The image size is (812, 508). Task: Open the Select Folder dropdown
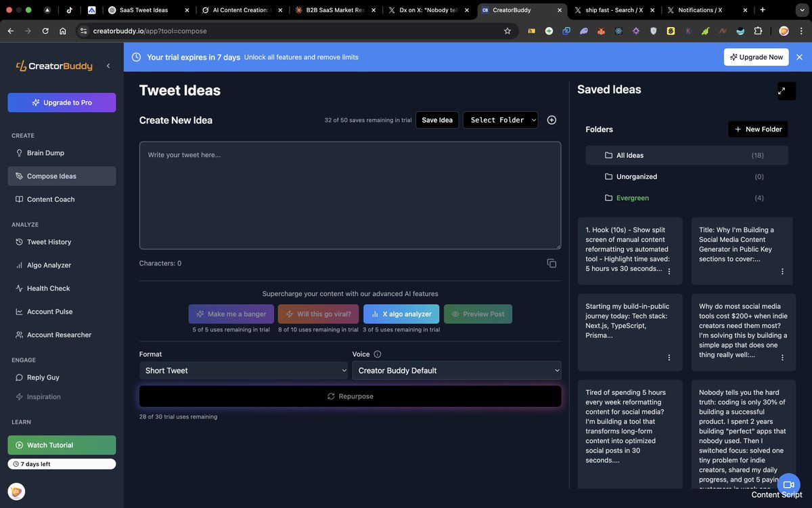click(501, 120)
